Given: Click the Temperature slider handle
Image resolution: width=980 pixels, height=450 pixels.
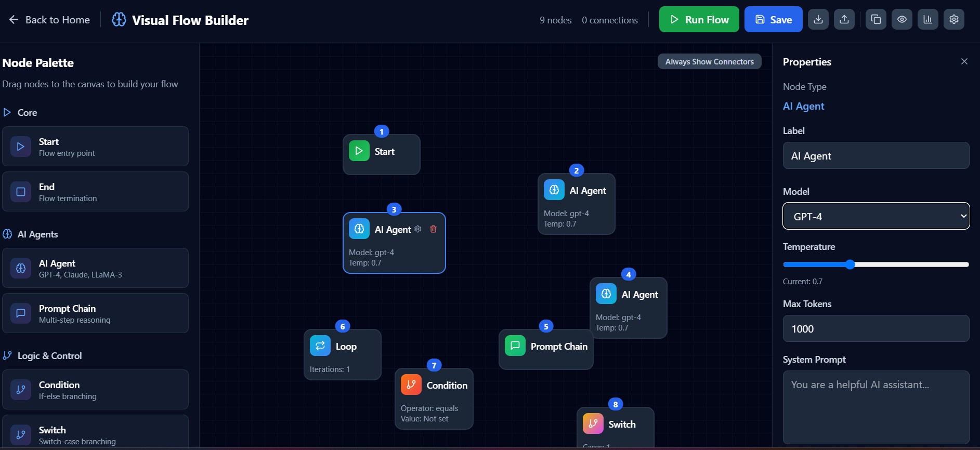Looking at the screenshot, I should point(850,264).
